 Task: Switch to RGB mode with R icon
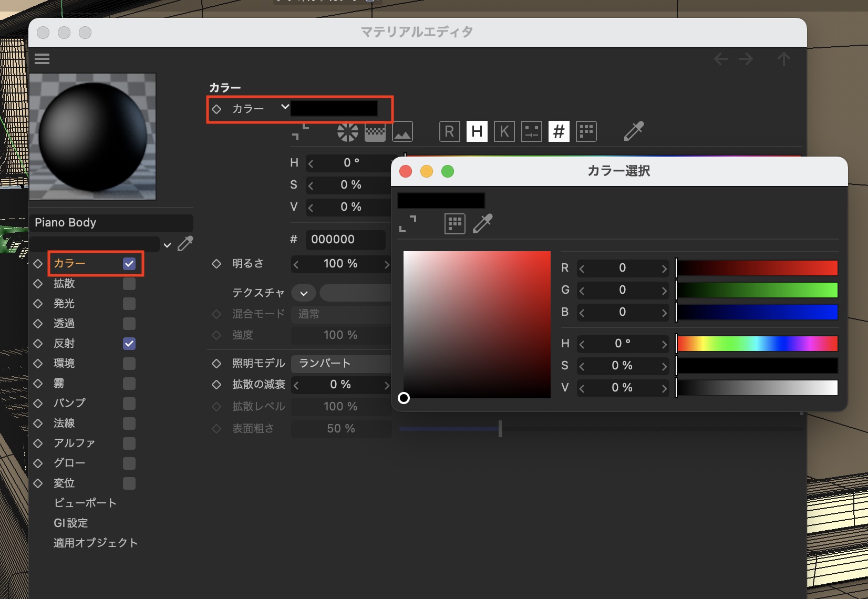[x=449, y=131]
